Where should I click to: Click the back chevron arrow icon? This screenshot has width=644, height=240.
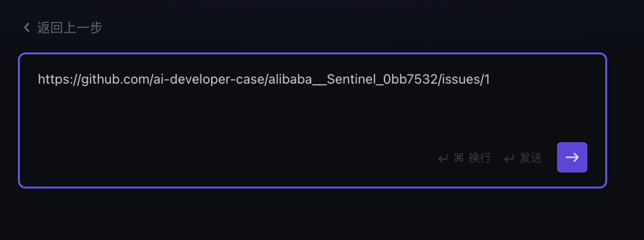point(27,28)
